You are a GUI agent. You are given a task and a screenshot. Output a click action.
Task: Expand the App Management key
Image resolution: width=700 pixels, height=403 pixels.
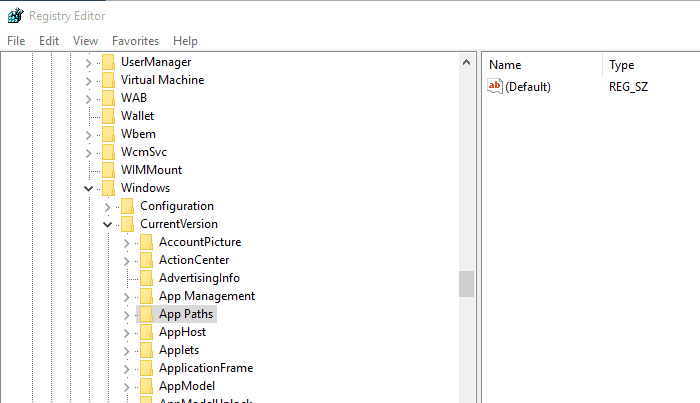127,297
